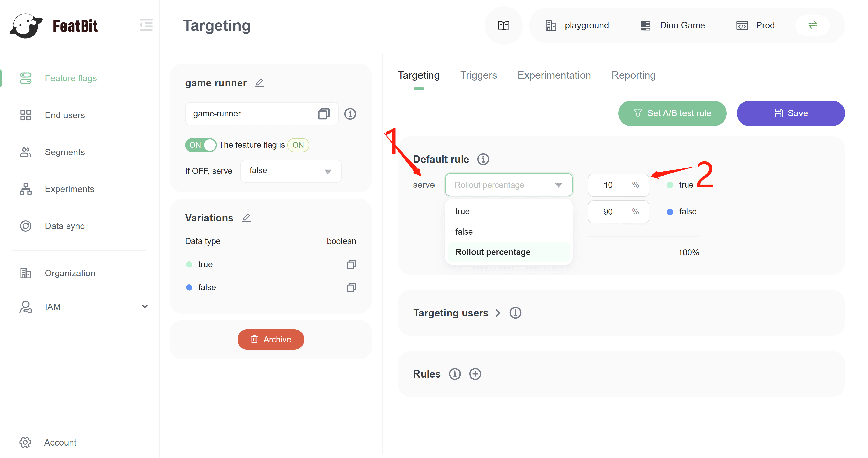The height and width of the screenshot is (458, 868).
Task: Open the documentation book icon
Action: (x=503, y=25)
